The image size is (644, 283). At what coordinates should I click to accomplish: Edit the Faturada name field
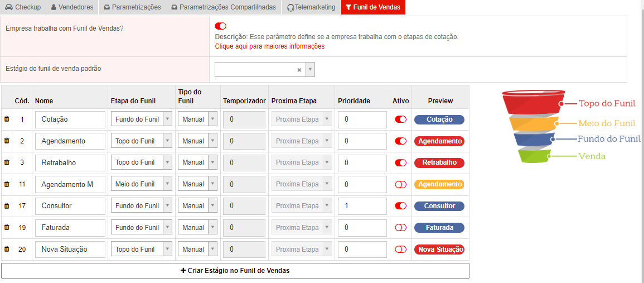tap(70, 228)
